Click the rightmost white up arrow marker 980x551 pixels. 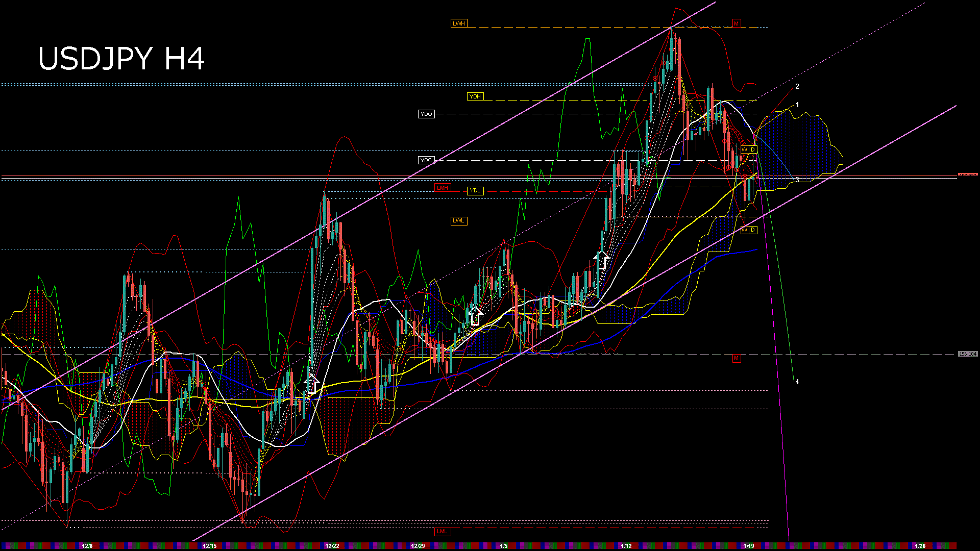[603, 260]
